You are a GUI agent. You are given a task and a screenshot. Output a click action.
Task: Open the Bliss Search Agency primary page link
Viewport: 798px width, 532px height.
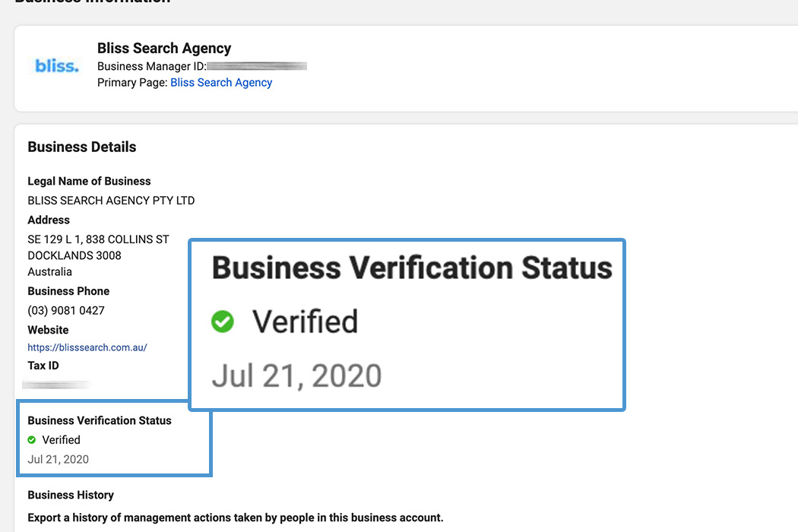(221, 83)
